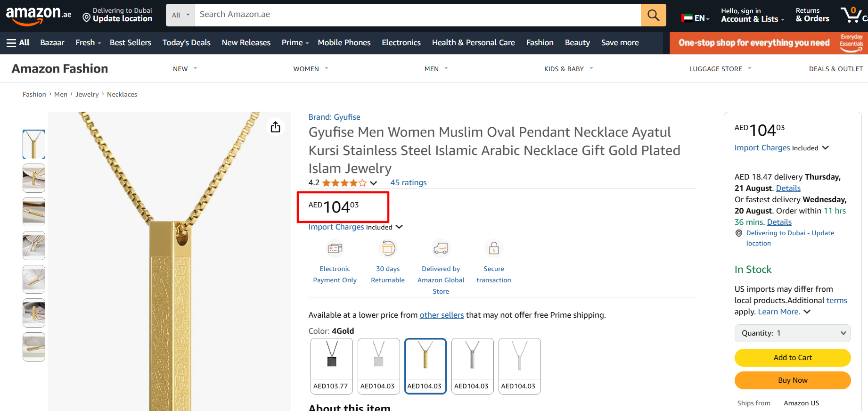This screenshot has width=868, height=411.
Task: Open the shopping cart icon
Action: tap(851, 15)
